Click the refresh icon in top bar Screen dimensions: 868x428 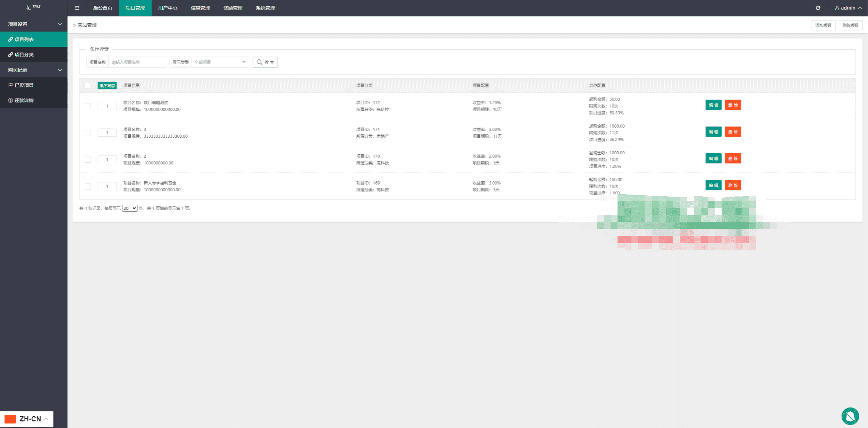[818, 8]
